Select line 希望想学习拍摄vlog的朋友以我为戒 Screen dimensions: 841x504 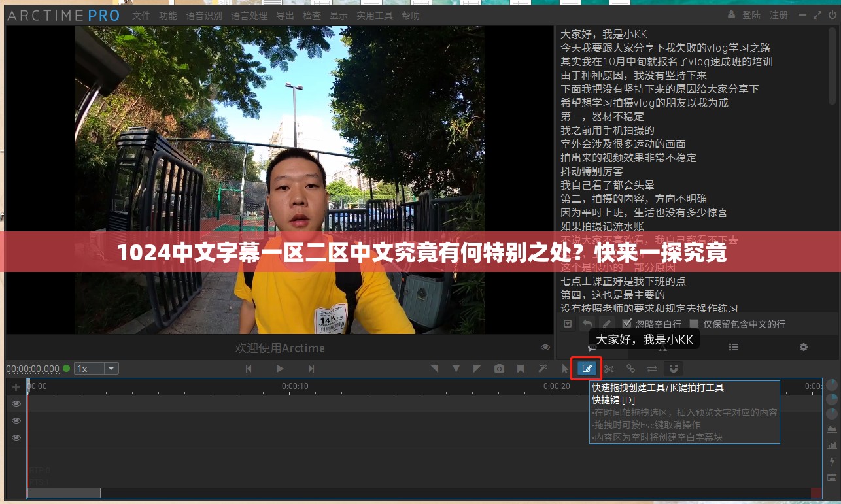tap(644, 103)
